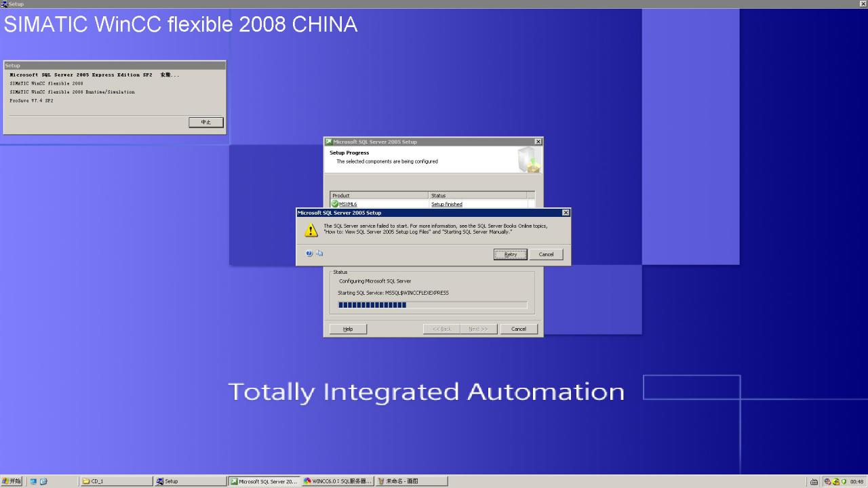The width and height of the screenshot is (868, 488).
Task: Click the yellow-green lock tray icon
Action: [835, 481]
